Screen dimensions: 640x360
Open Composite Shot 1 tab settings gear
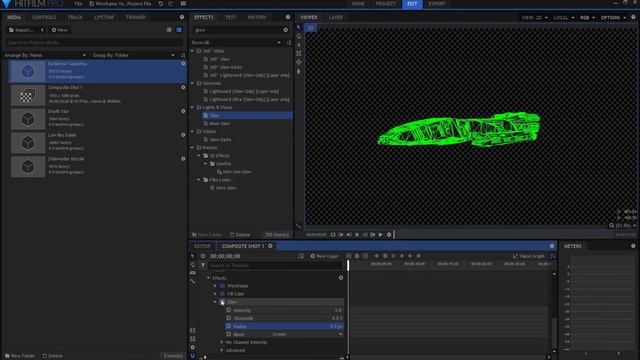tap(270, 246)
